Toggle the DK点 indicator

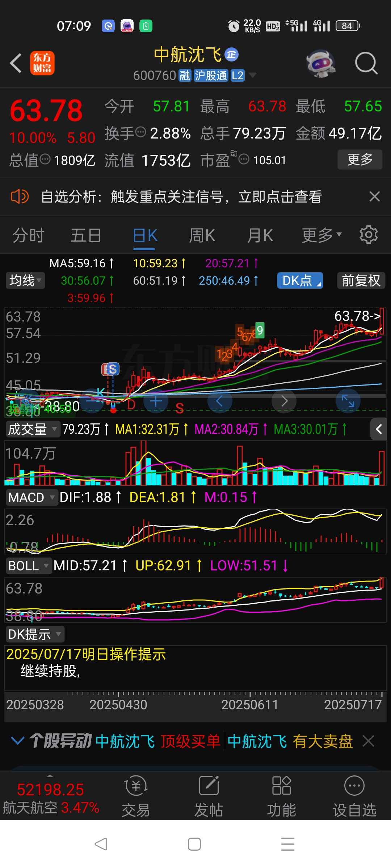(300, 281)
